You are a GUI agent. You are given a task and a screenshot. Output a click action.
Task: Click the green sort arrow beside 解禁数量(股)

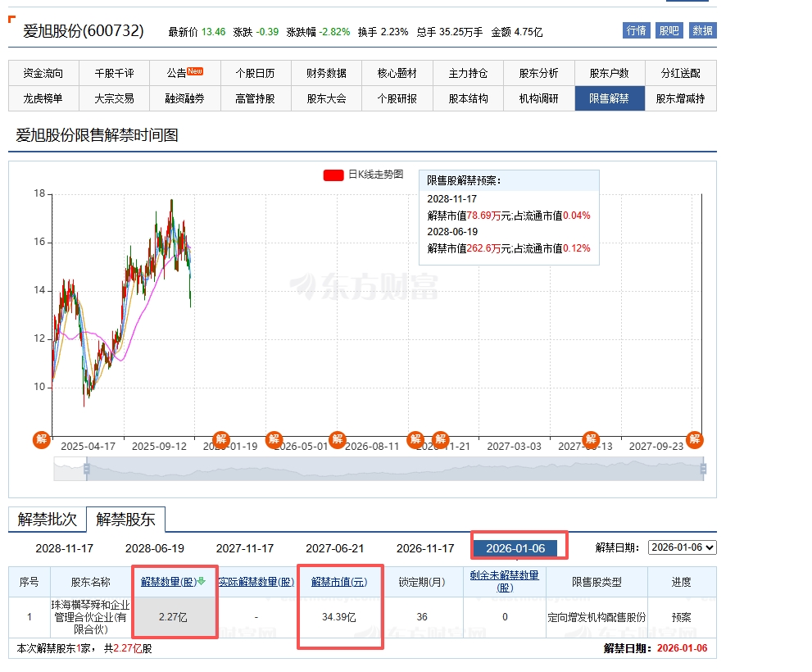(202, 581)
